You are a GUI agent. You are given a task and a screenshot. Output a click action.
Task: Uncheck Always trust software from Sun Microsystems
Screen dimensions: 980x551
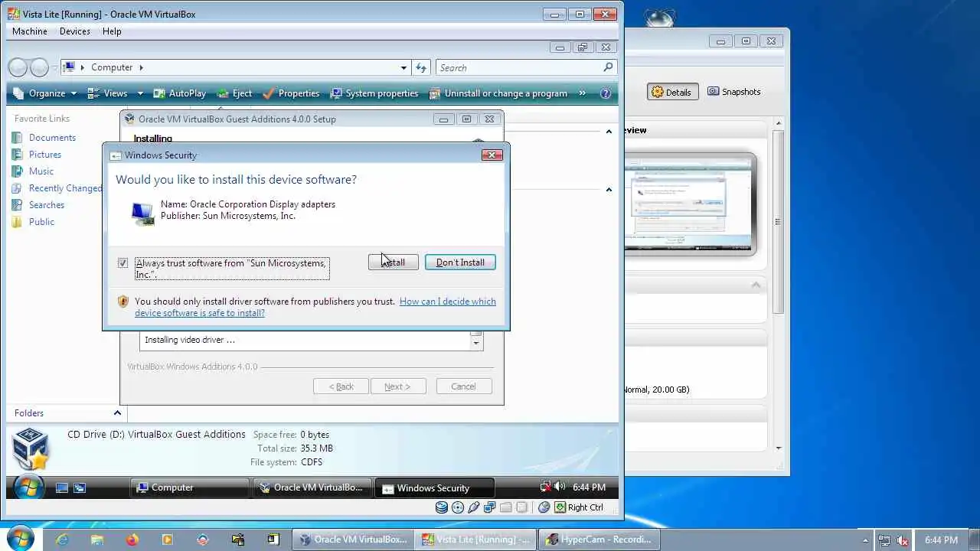(x=122, y=263)
